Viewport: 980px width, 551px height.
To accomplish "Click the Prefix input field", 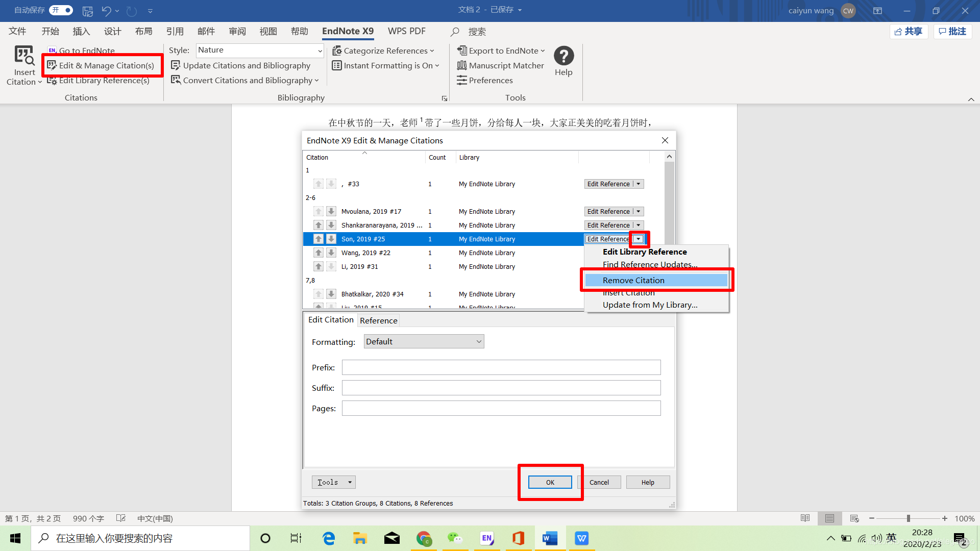I will 501,367.
